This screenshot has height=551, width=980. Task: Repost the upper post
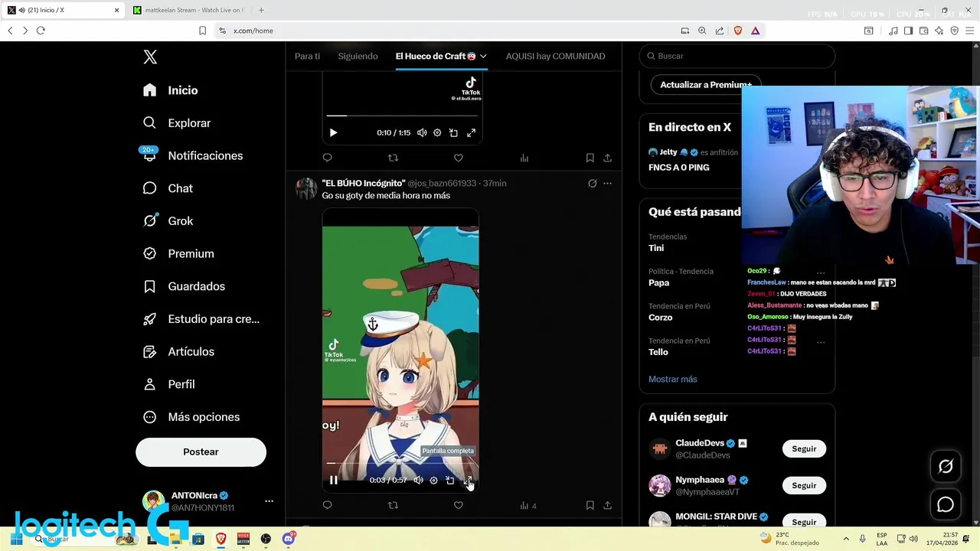tap(393, 158)
